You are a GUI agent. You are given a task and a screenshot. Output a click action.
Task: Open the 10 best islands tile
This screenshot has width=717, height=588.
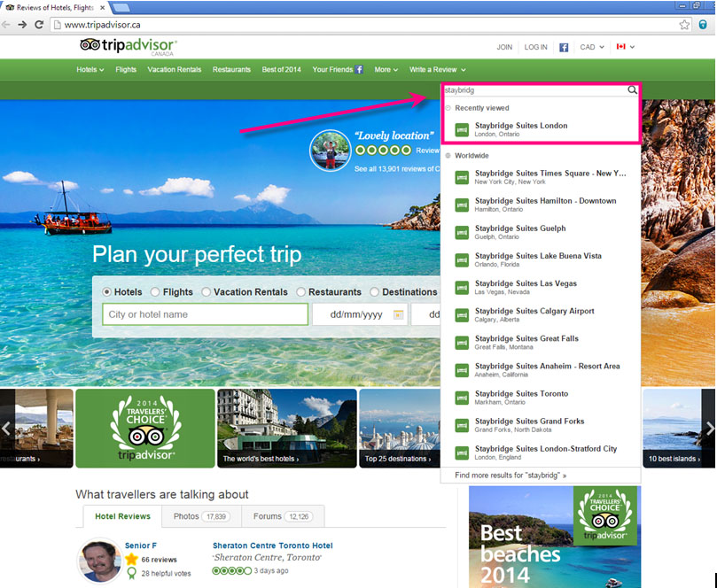click(672, 428)
